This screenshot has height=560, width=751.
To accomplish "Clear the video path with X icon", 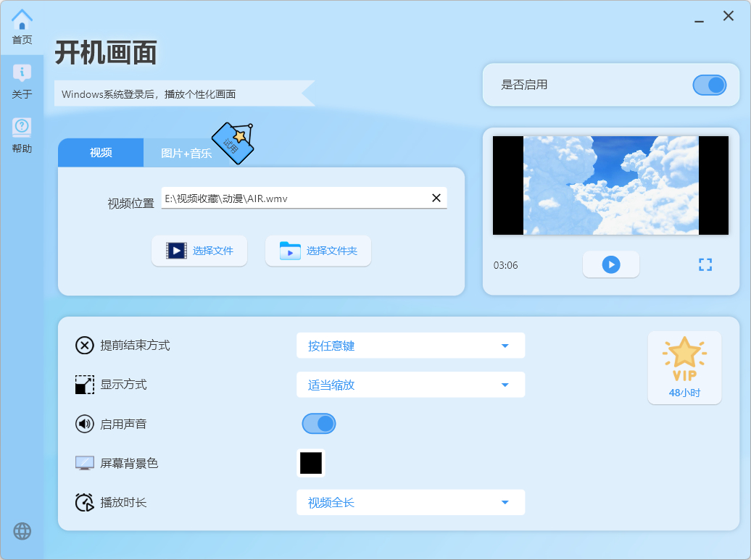I will [436, 198].
